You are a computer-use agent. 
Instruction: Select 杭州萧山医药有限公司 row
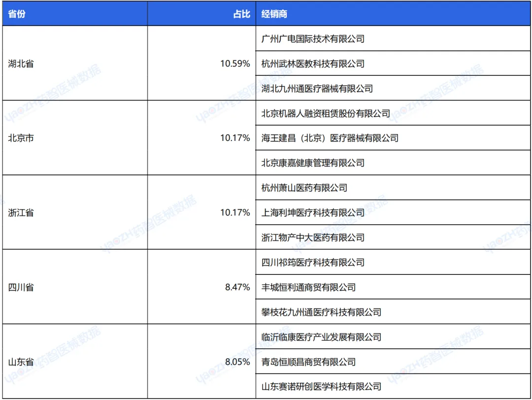(x=393, y=188)
